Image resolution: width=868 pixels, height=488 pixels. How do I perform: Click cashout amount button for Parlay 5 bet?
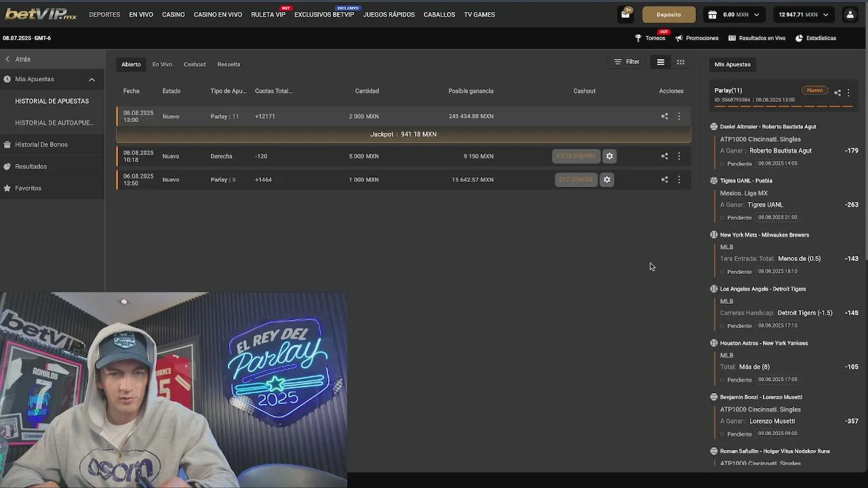tap(575, 180)
